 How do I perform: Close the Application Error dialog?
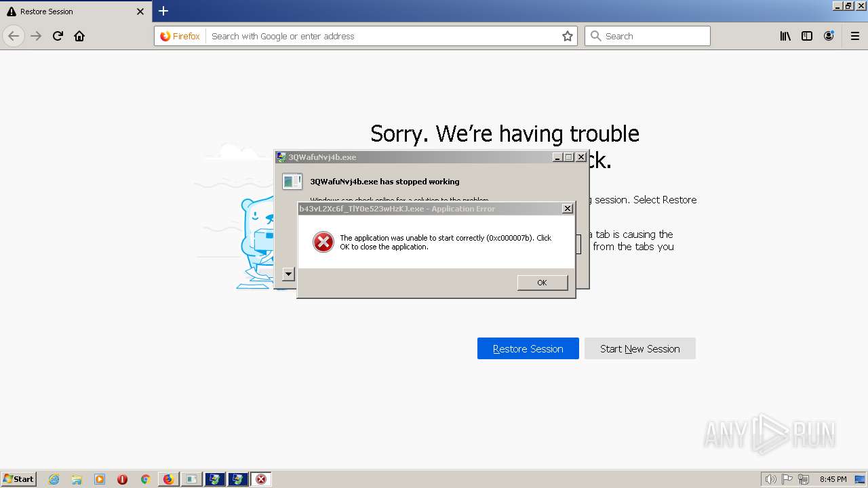(x=568, y=209)
